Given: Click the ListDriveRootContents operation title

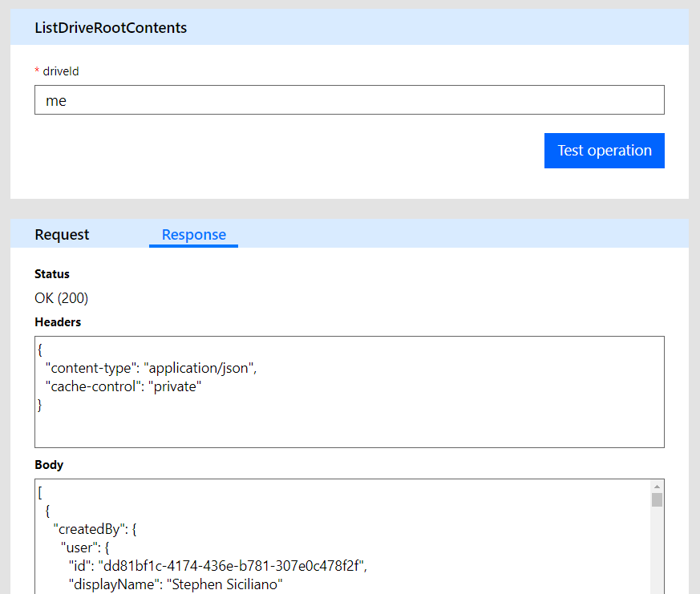Looking at the screenshot, I should coord(111,28).
